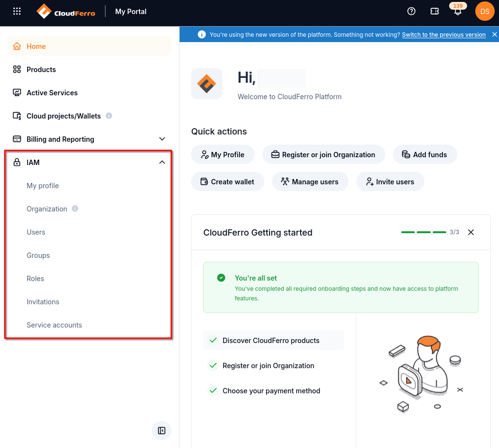Click the Manage users quick action
499x448 pixels.
coord(310,182)
